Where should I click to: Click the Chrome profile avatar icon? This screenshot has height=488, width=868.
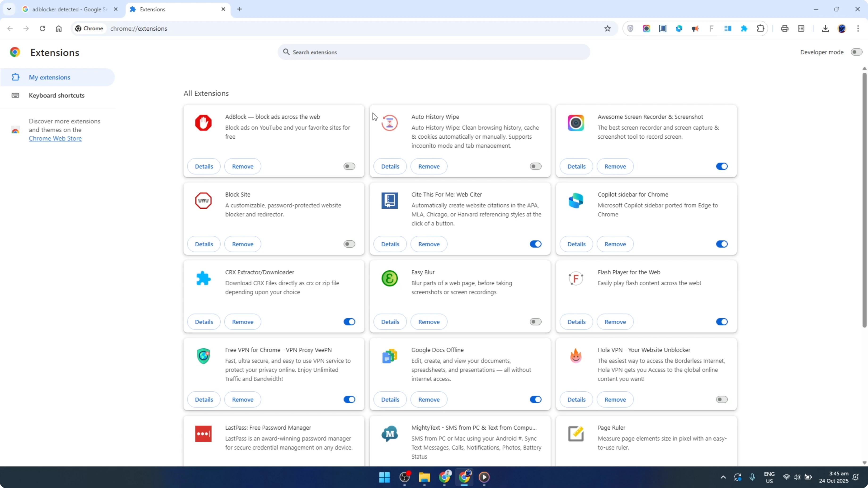(842, 29)
